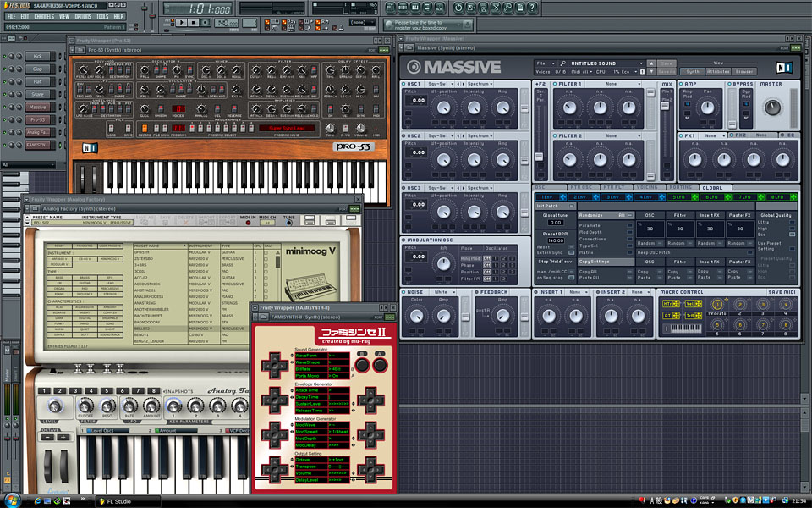Toggle the FILTER 1 power LED
The image size is (812, 508).
555,84
